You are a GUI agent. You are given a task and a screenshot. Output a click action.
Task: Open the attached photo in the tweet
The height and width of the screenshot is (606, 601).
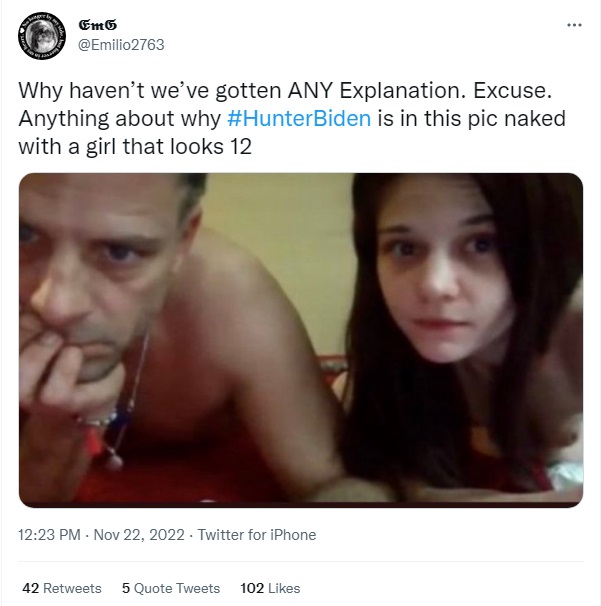click(301, 340)
